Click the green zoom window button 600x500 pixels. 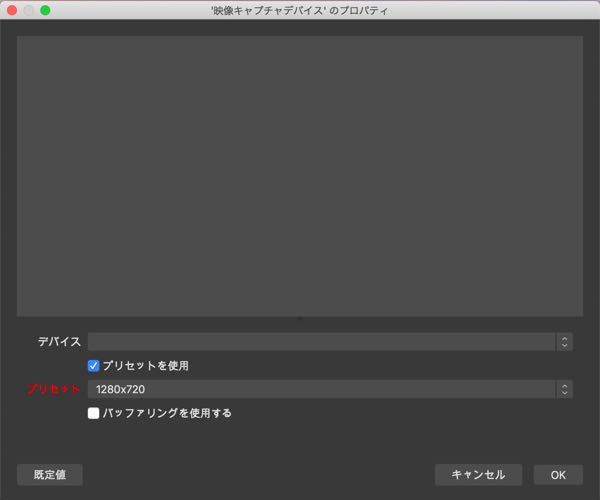45,10
